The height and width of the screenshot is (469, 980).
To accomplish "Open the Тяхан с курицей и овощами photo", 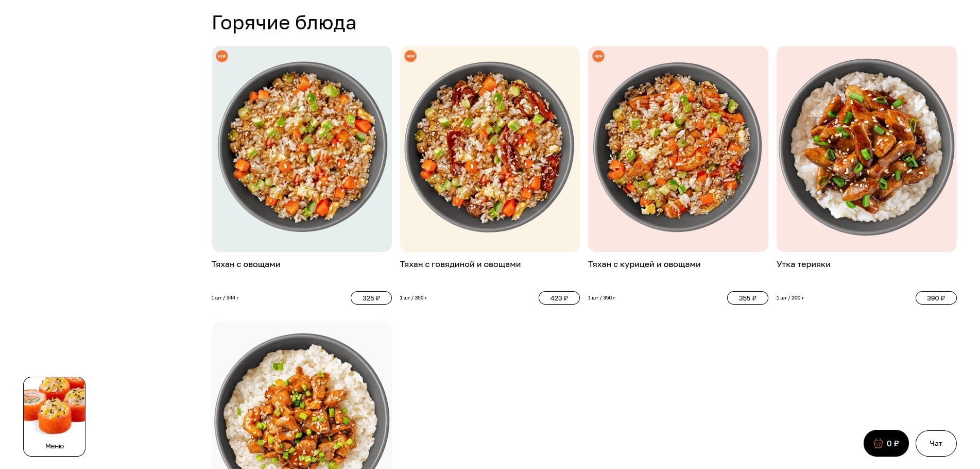I will [x=678, y=149].
